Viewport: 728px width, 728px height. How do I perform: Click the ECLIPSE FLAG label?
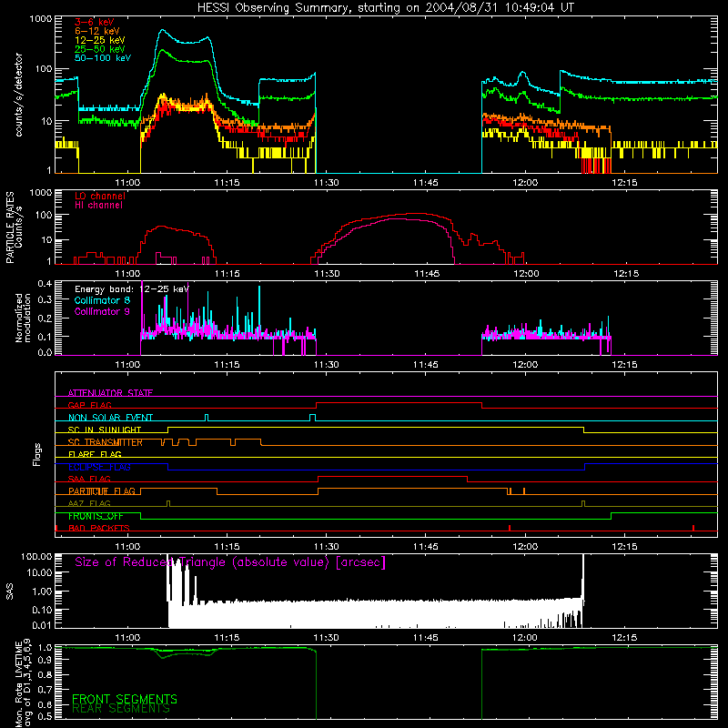click(x=99, y=467)
